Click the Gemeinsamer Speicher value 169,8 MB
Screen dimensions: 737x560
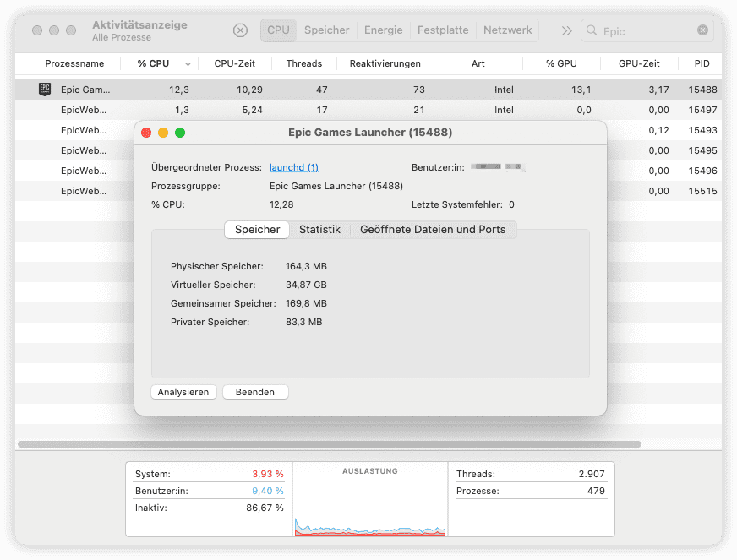(x=306, y=303)
